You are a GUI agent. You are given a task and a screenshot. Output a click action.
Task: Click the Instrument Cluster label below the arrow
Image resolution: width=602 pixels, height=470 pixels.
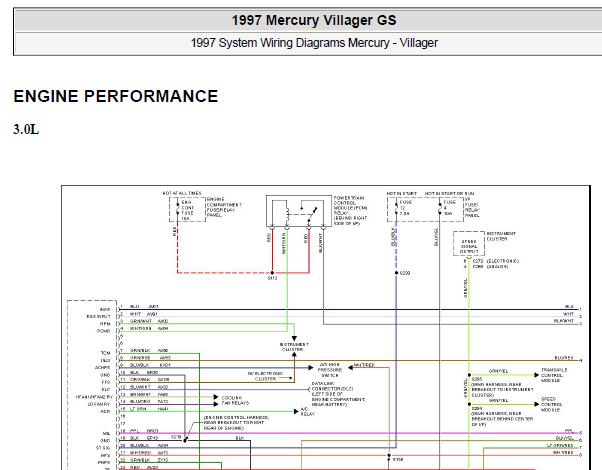click(294, 347)
